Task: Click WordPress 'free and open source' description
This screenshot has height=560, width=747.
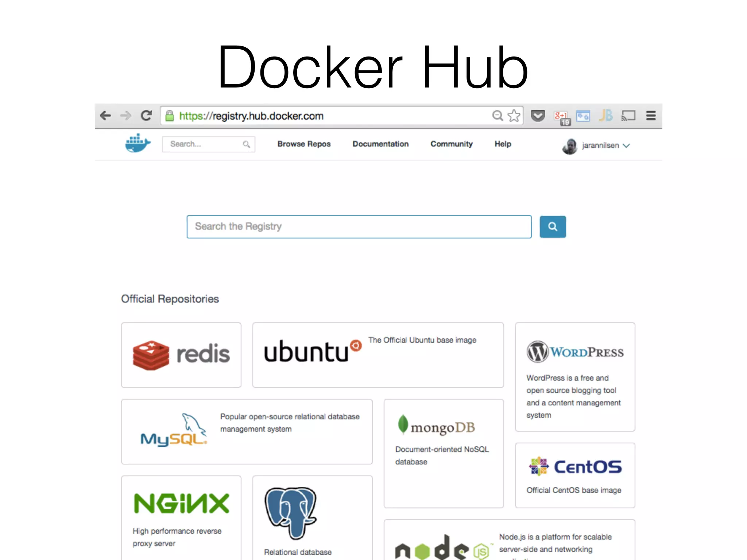Action: coord(573,397)
